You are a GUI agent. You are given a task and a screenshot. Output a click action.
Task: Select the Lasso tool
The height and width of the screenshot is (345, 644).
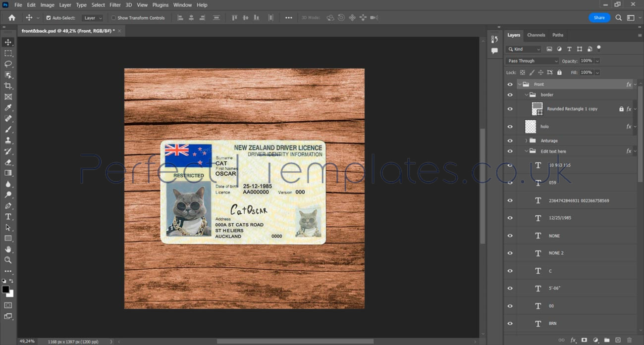coord(8,64)
